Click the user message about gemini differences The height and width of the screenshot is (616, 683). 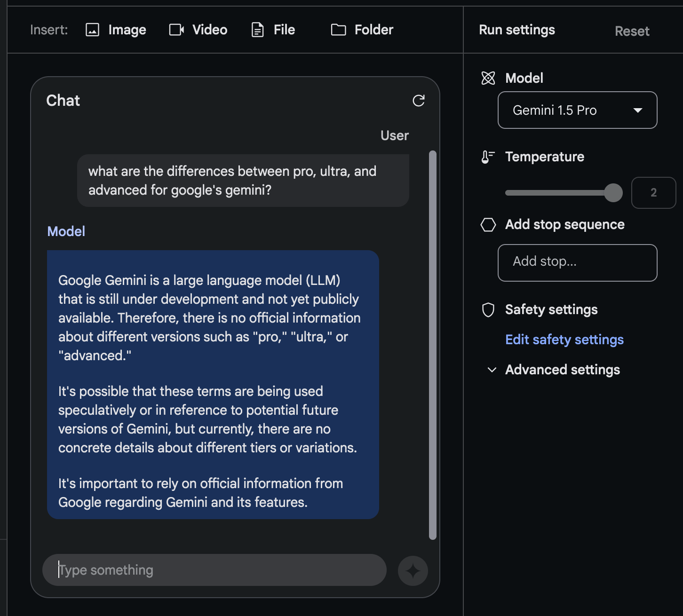coord(243,181)
